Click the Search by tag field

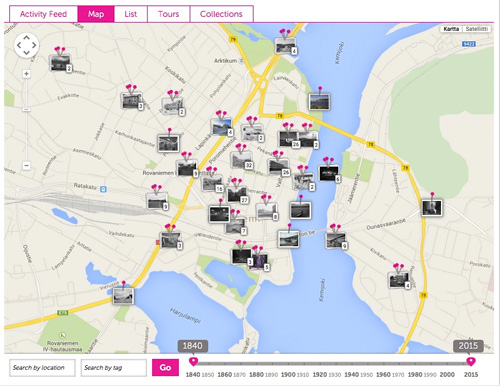click(x=114, y=368)
